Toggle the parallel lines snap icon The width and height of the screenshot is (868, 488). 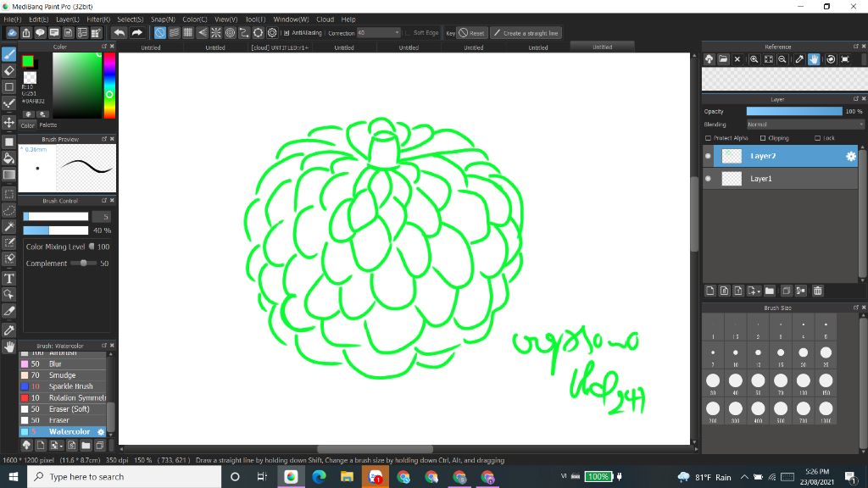[175, 33]
